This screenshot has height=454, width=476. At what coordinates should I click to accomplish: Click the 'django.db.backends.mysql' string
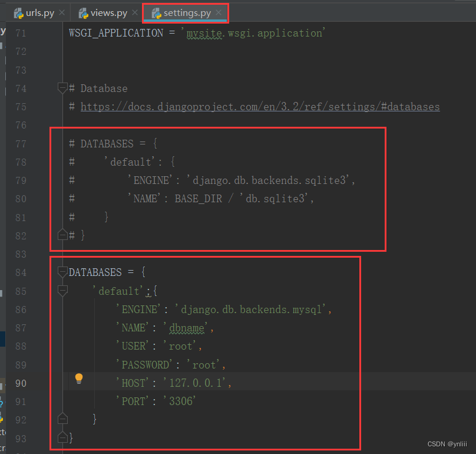pyautogui.click(x=252, y=310)
